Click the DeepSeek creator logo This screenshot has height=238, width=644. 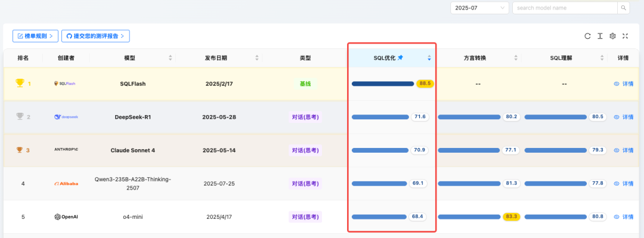66,117
